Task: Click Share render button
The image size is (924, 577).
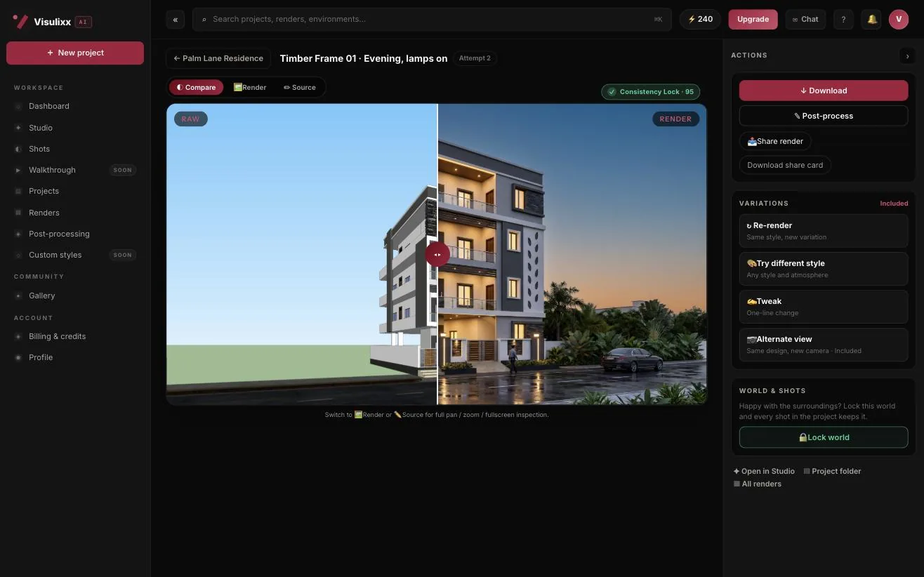Action: [775, 141]
